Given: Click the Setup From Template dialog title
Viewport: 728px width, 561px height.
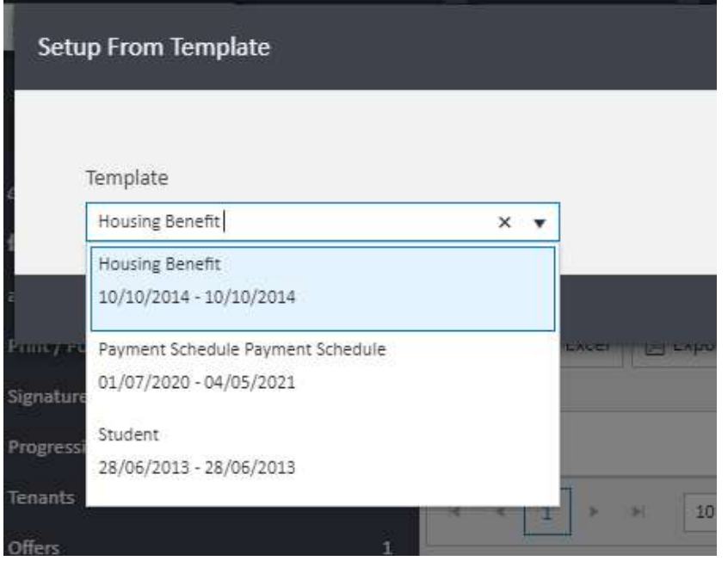Looking at the screenshot, I should [x=155, y=46].
